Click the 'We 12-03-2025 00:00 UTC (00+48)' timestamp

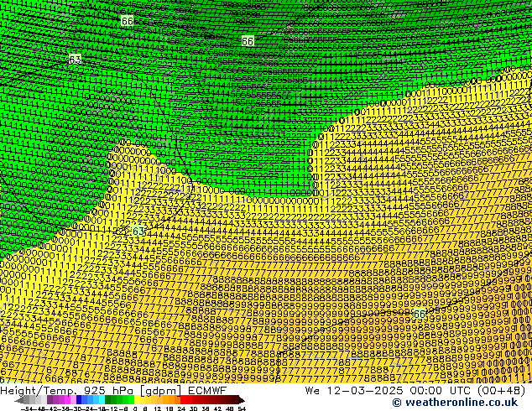click(x=415, y=391)
